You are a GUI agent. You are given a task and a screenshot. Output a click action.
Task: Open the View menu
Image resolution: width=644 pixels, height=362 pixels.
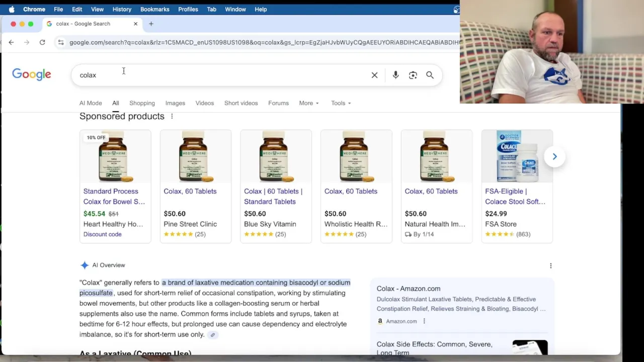97,9
